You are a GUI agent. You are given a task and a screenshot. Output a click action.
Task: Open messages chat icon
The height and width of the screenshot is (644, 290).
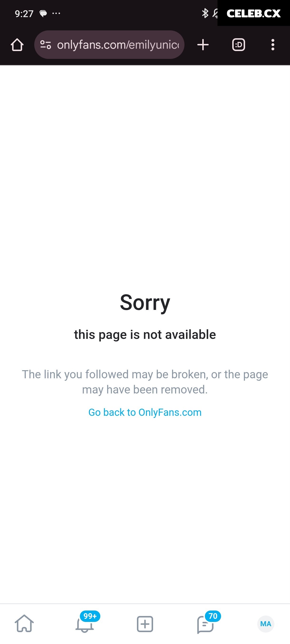(x=205, y=625)
